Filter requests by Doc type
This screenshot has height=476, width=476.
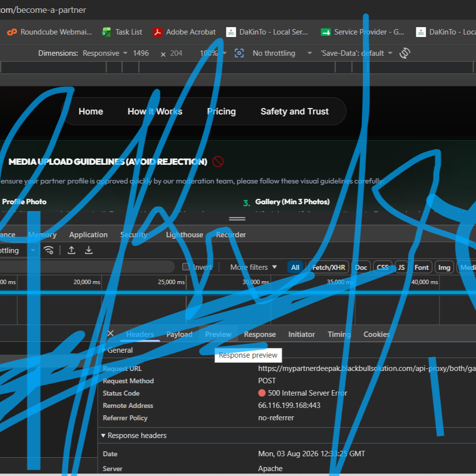(361, 267)
